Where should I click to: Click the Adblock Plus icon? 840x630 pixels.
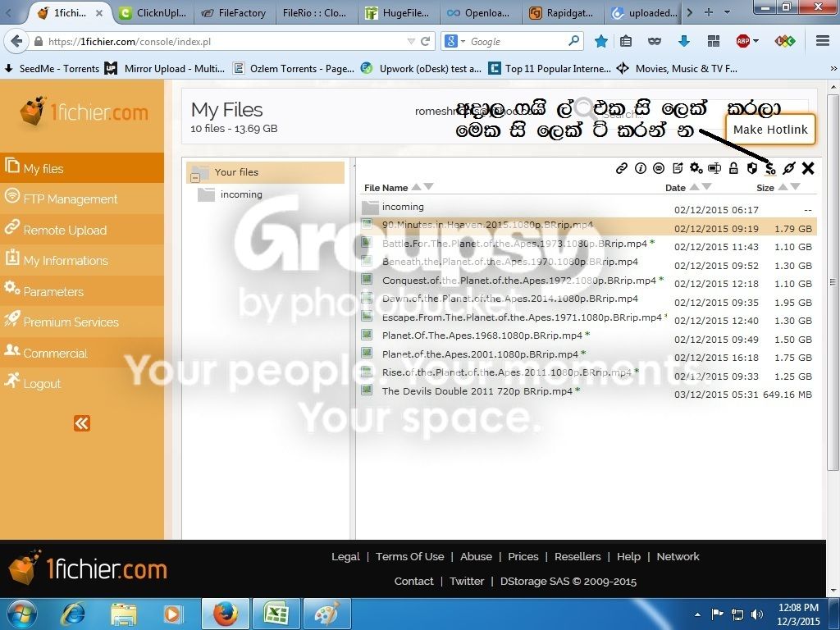click(x=742, y=41)
